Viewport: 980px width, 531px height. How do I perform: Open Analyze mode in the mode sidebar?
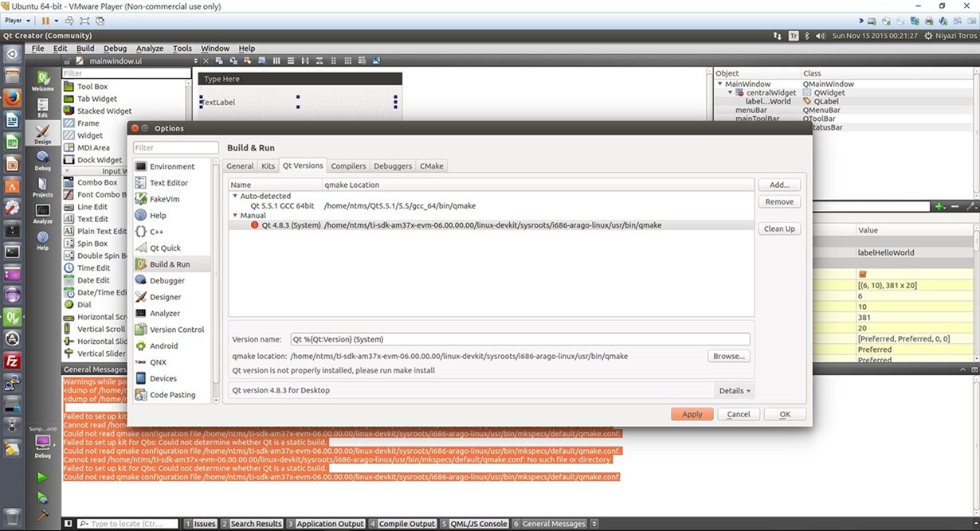(43, 213)
